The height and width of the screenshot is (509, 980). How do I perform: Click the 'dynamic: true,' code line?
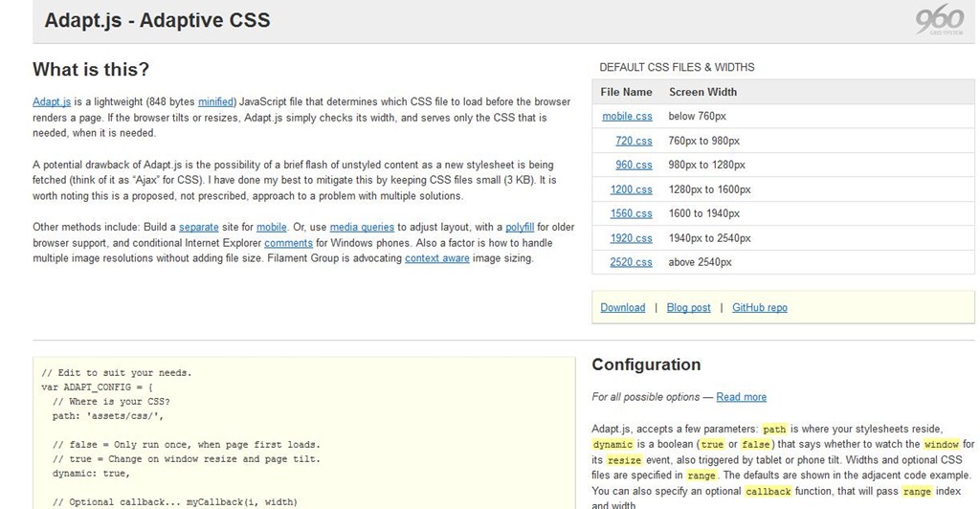pyautogui.click(x=91, y=474)
